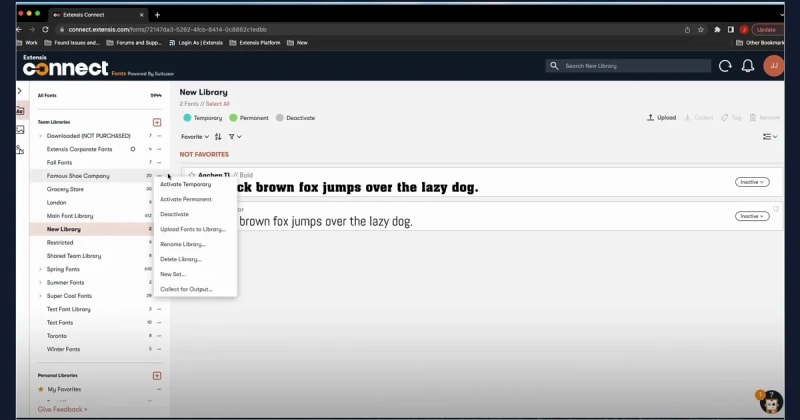Open Inactive dropdown for the second font
Image resolution: width=800 pixels, height=420 pixels.
click(752, 216)
